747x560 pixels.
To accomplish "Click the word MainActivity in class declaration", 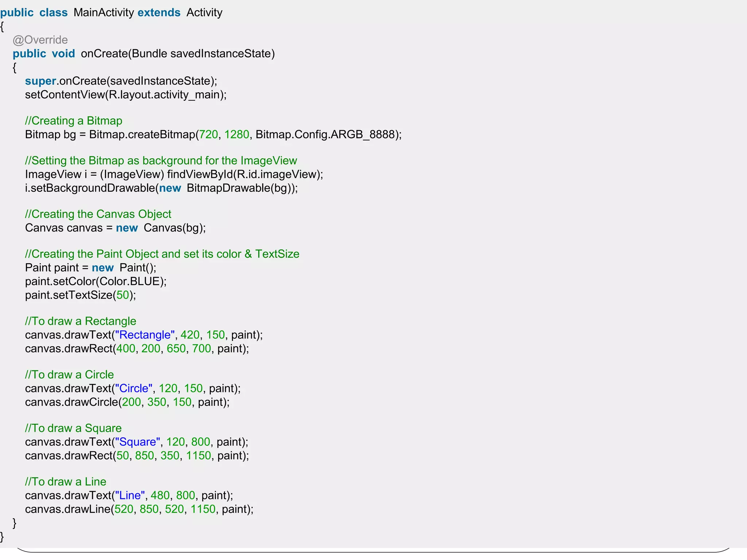I will [104, 12].
